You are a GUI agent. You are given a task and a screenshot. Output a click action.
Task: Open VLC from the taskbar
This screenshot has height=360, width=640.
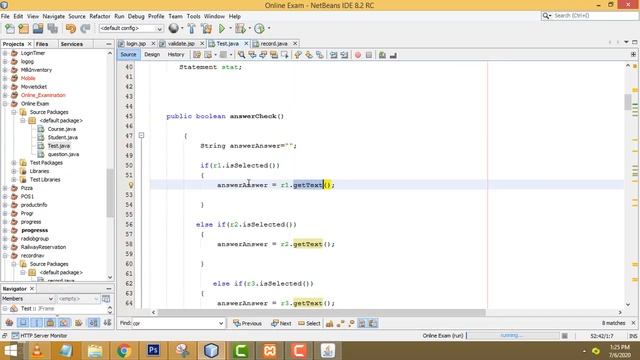(37, 350)
